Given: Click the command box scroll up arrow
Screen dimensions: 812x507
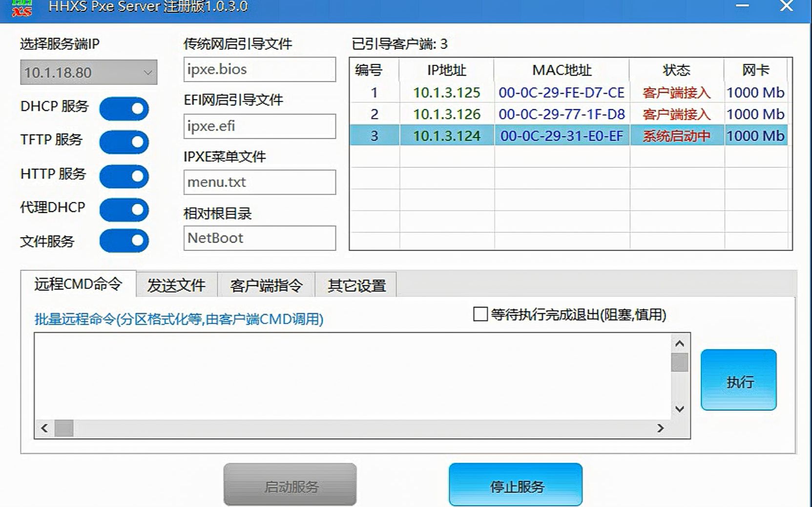Looking at the screenshot, I should 680,344.
